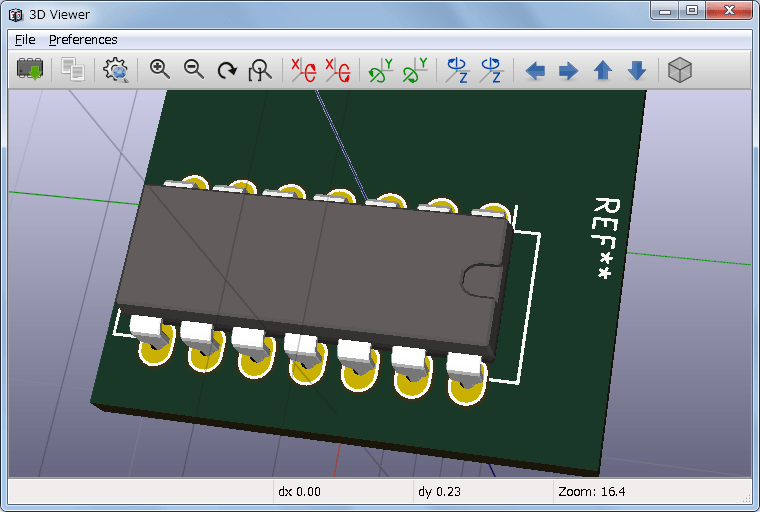Click the first Rotate Y icon
Viewport: 760px width, 512px height.
(381, 70)
